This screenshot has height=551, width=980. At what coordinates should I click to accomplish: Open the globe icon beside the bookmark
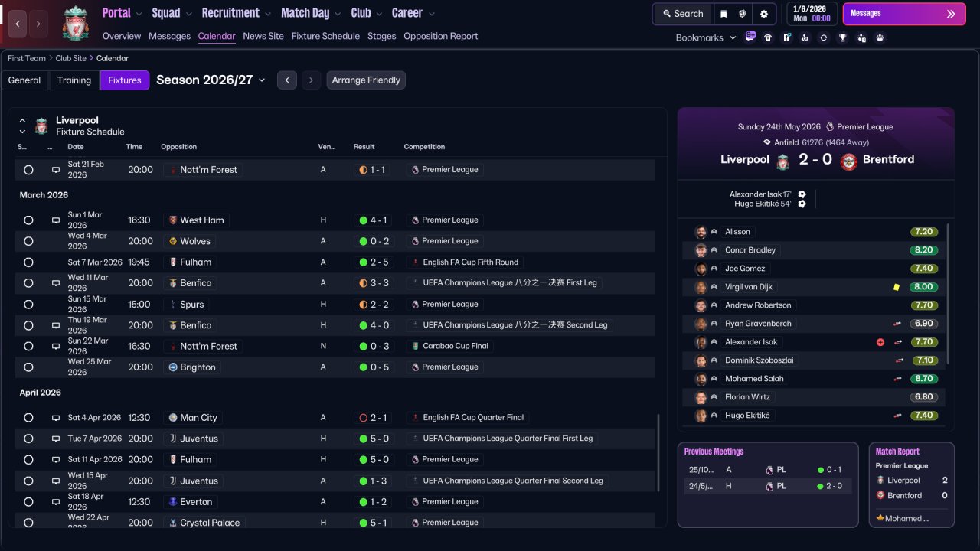(x=743, y=14)
